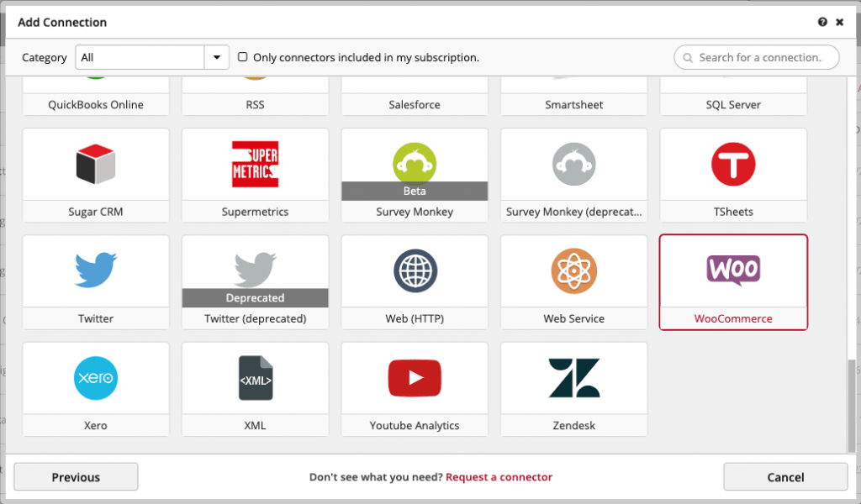This screenshot has width=861, height=504.
Task: Select the Web (HTTP) globe icon
Action: (415, 271)
